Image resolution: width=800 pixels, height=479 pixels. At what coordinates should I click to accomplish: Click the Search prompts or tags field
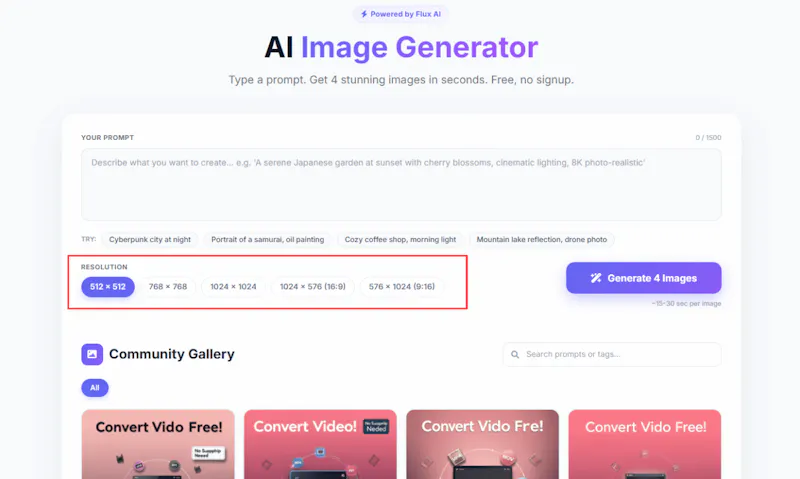click(612, 355)
